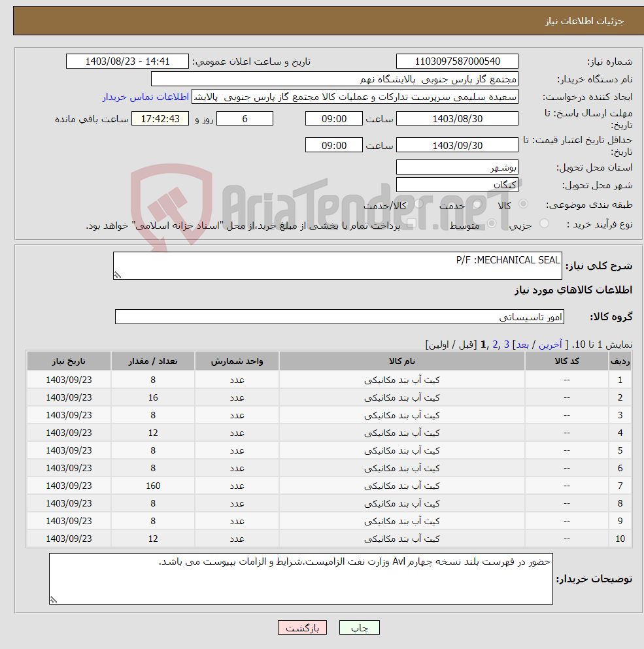Click item name in row 1
Screen dimensions: 644x649
pos(401,380)
